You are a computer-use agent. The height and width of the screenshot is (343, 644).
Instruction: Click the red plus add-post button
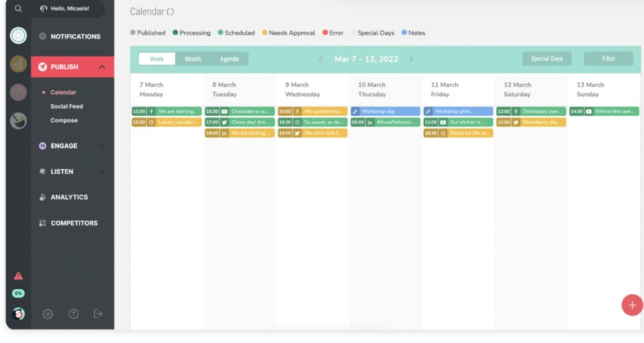tap(632, 305)
